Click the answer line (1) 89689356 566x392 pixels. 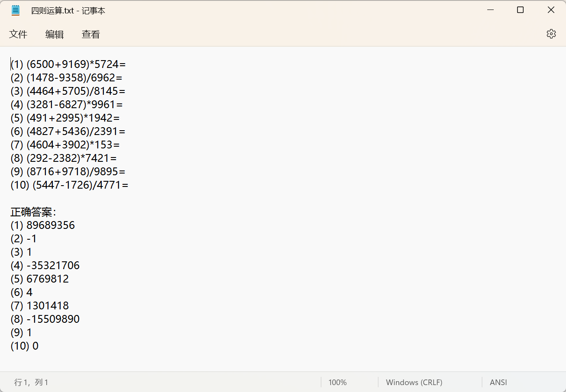43,225
